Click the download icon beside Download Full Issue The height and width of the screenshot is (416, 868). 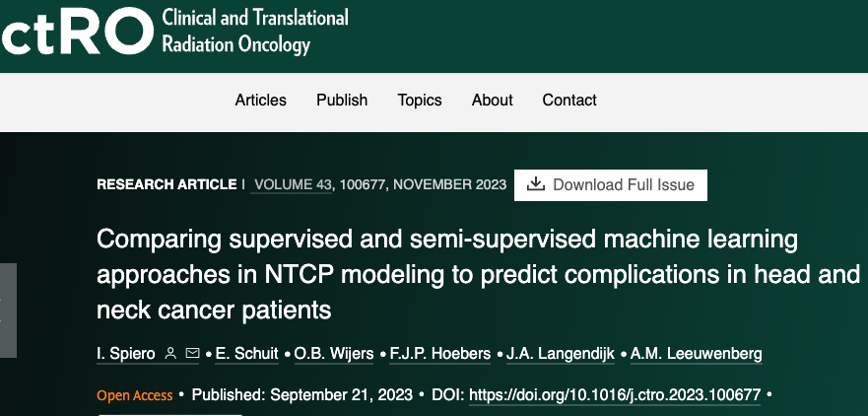tap(536, 184)
